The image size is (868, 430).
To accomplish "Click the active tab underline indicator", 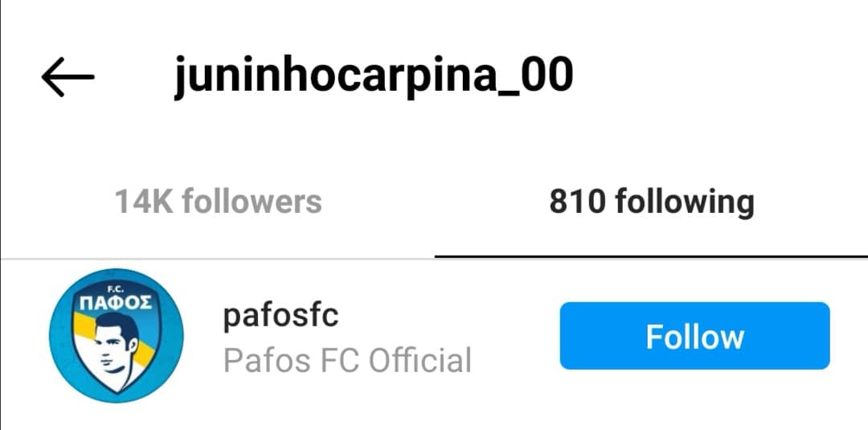I will [x=651, y=256].
